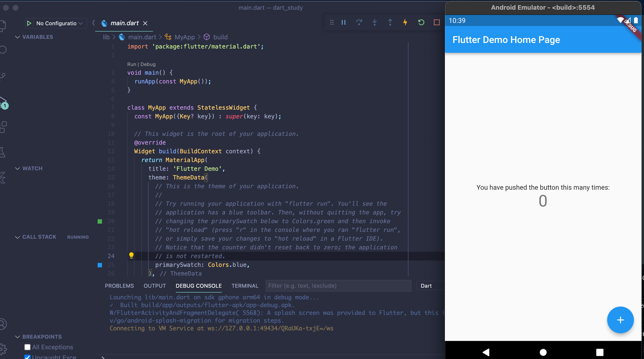Screen dimensions: 644x359
Task: Select the DEBUG CONSOLE panel tab
Action: tap(198, 286)
